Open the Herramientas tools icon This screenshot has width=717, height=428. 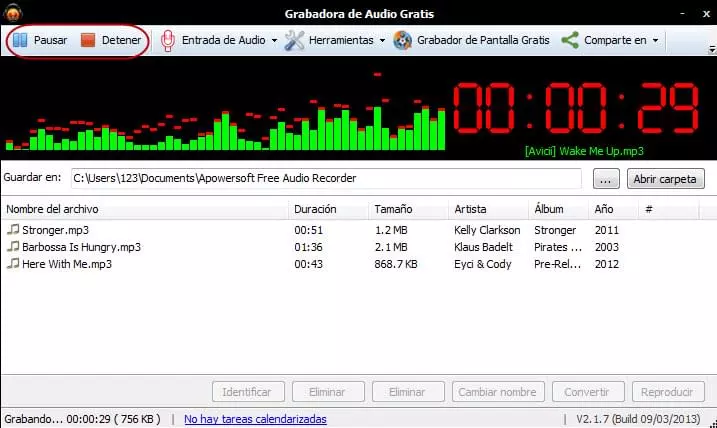click(294, 41)
